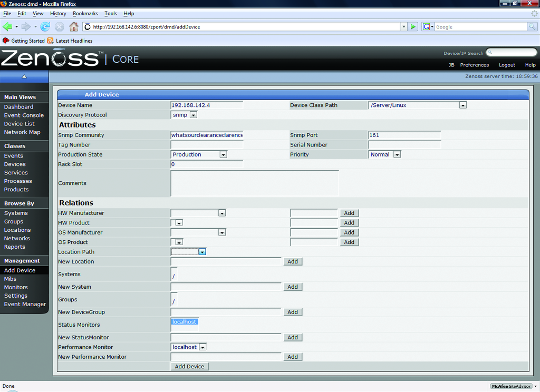540x392 pixels.
Task: Collapse the sidebar using up-arrow icon
Action: pos(24,76)
